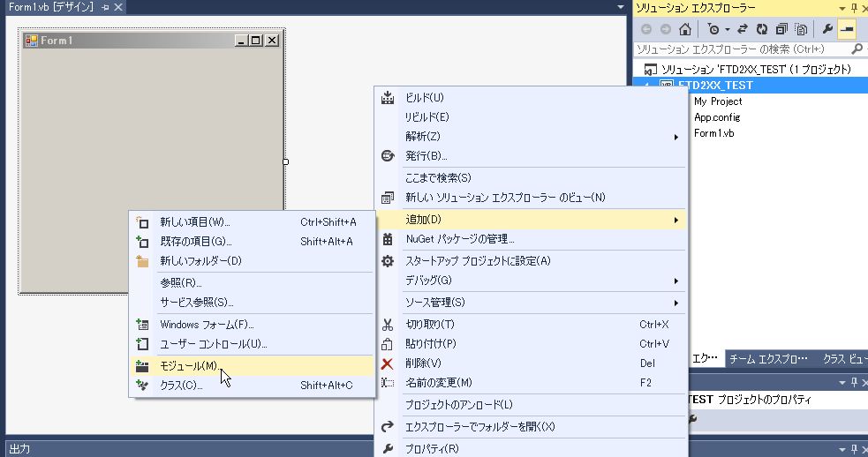This screenshot has width=868, height=457.
Task: Expand the ソース管理(S) submenu arrow
Action: coord(676,303)
